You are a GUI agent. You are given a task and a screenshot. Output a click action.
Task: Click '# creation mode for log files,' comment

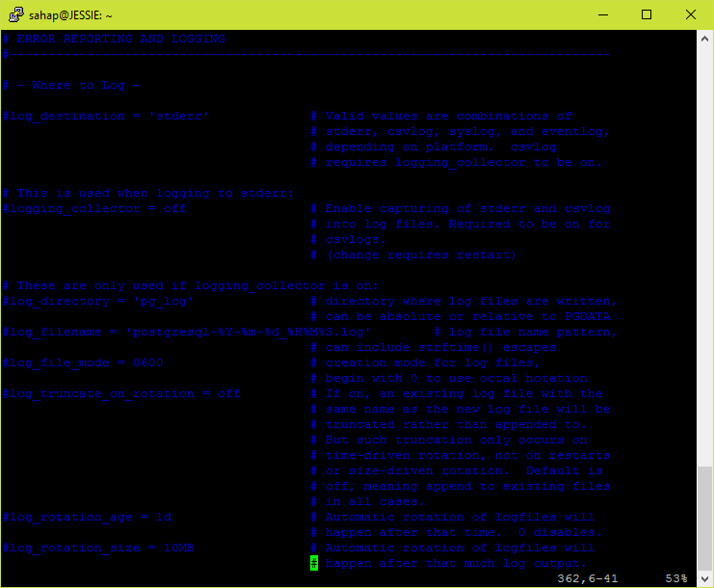[x=426, y=363]
